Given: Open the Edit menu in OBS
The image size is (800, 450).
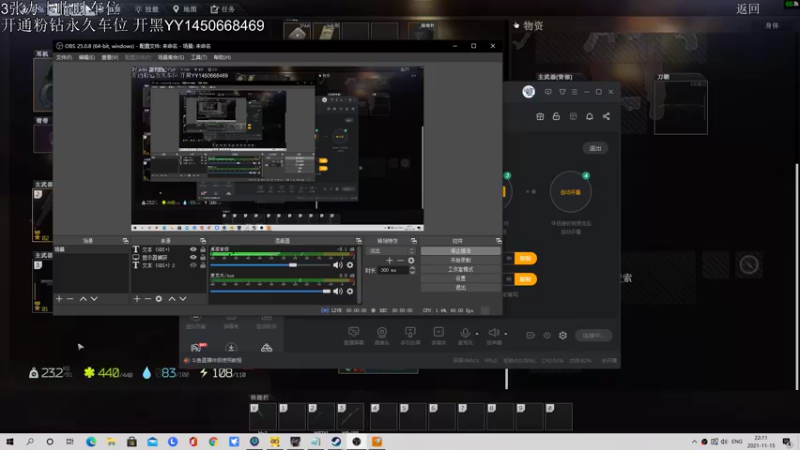Looking at the screenshot, I should pos(87,58).
